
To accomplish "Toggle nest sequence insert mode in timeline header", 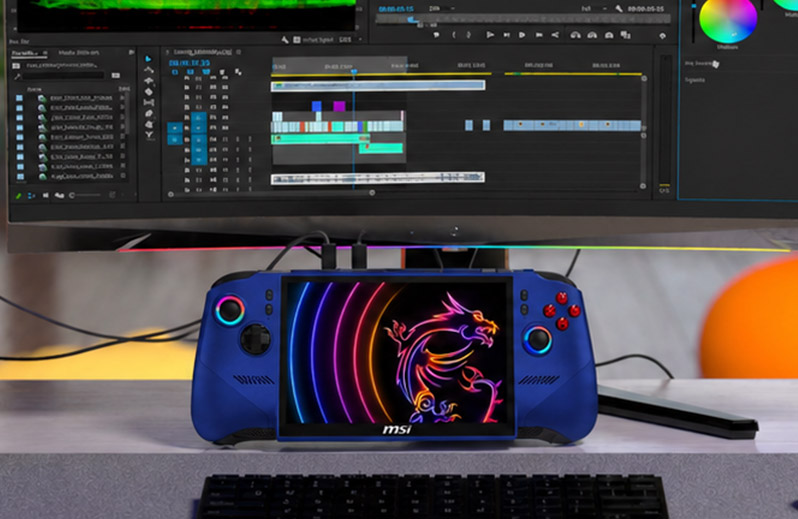I will (175, 73).
